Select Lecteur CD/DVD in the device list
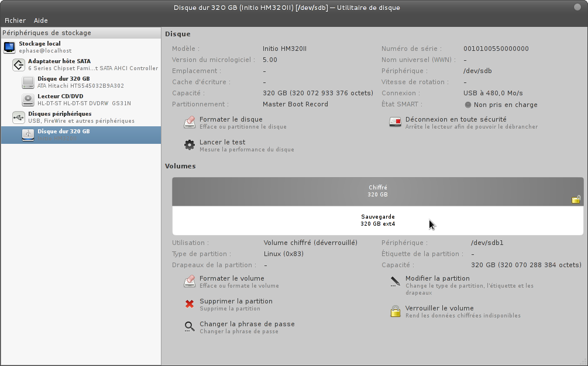Viewport: 588px width, 366px height. click(60, 99)
